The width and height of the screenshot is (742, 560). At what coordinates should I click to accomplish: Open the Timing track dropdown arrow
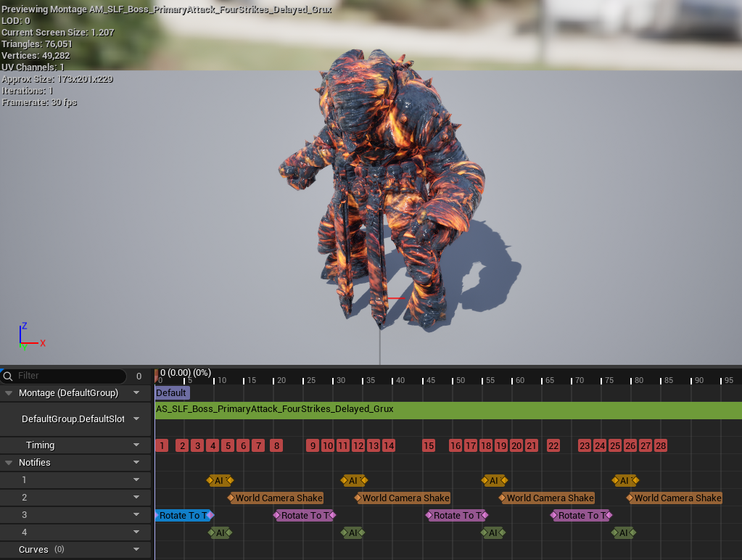click(136, 445)
